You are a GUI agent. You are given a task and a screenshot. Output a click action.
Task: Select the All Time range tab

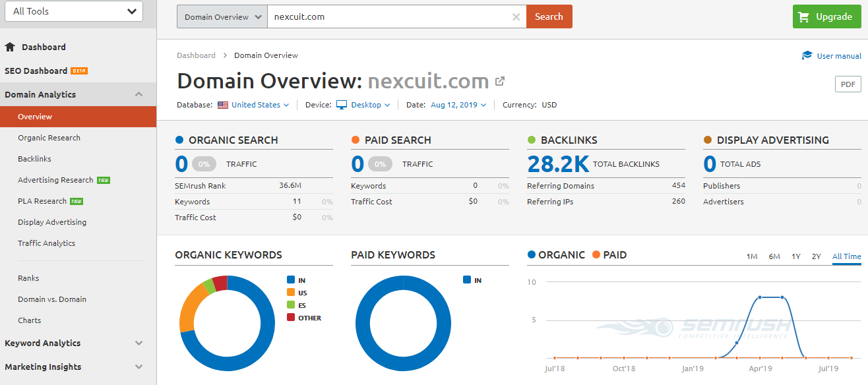point(847,256)
